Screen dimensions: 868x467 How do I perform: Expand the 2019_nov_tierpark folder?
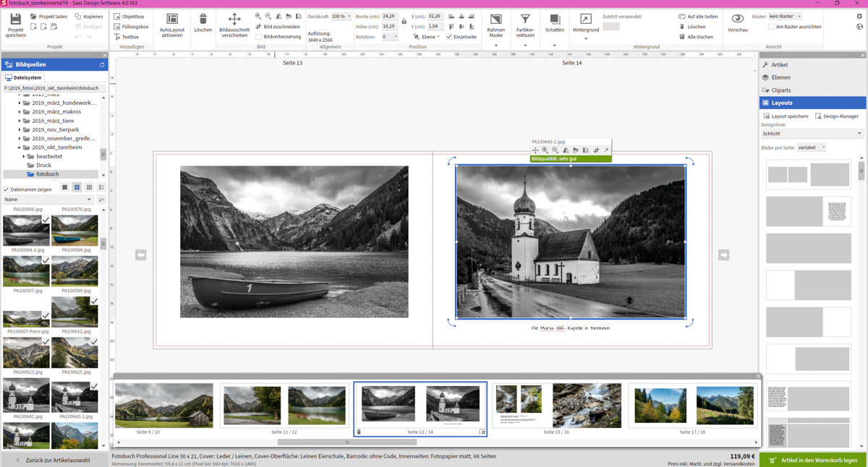tap(20, 130)
